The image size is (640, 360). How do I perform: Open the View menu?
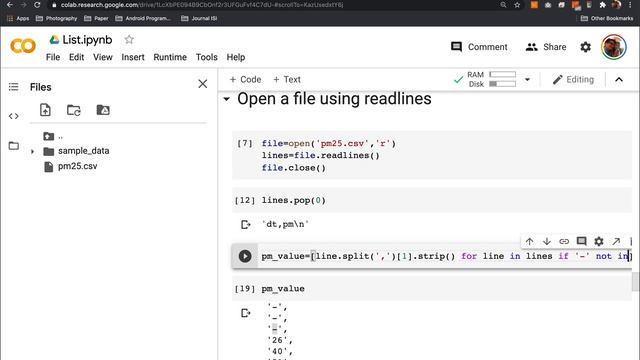(x=102, y=57)
